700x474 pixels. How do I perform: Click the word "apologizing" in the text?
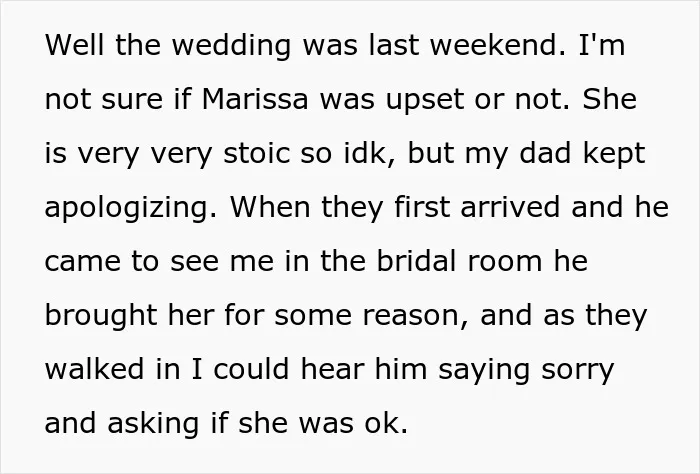(131, 208)
